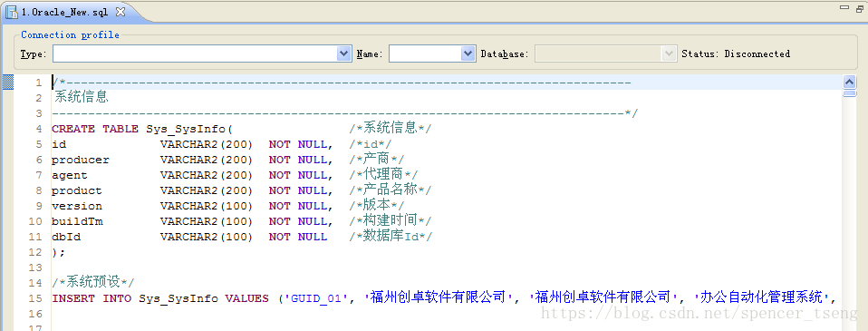Click the /*构建时间*/ comment

pos(390,221)
